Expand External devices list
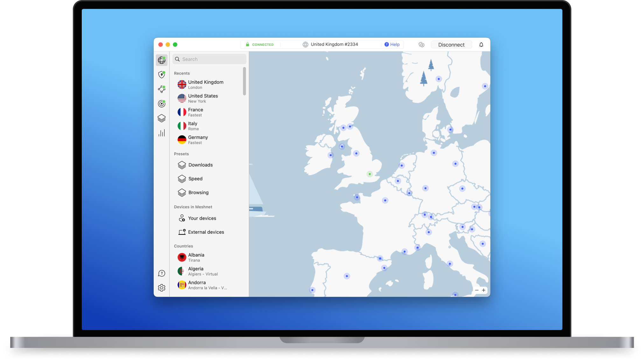Screen dimensions: 644x360 click(206, 232)
